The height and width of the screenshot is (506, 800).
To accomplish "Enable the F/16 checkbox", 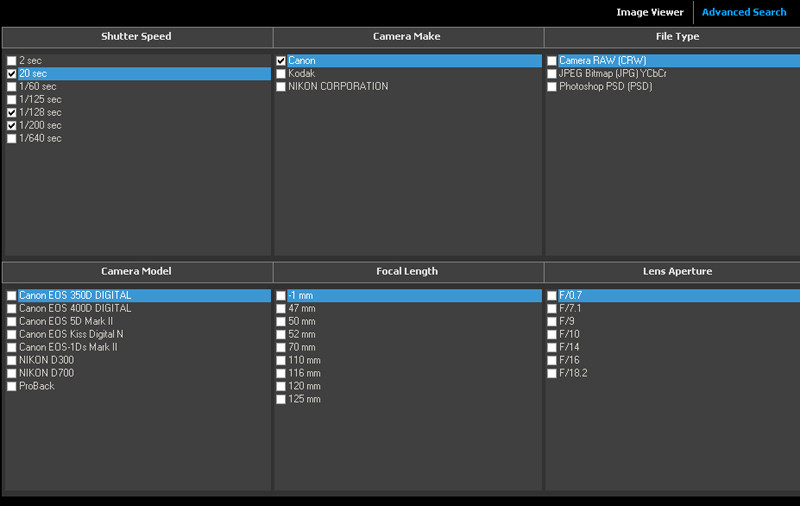I will point(552,360).
